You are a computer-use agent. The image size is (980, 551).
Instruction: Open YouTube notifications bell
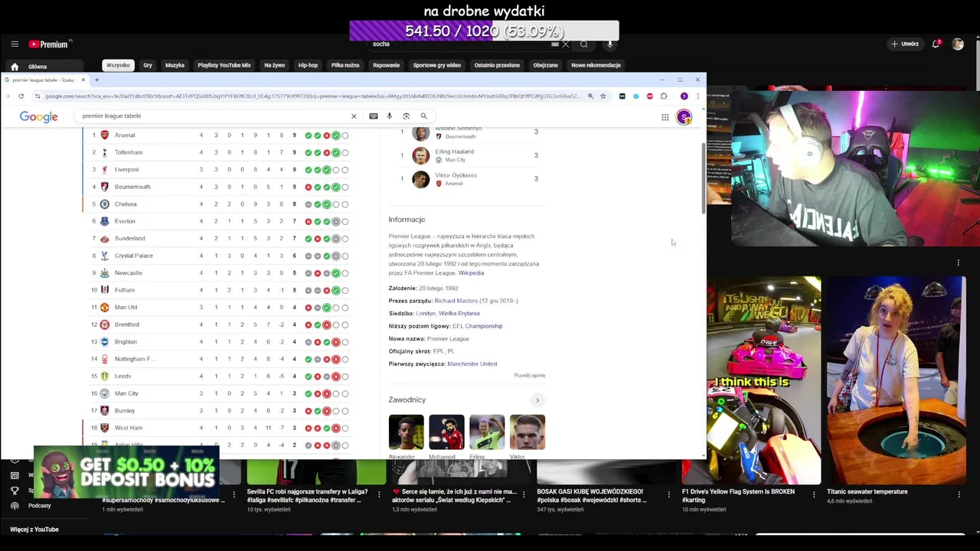pyautogui.click(x=936, y=44)
